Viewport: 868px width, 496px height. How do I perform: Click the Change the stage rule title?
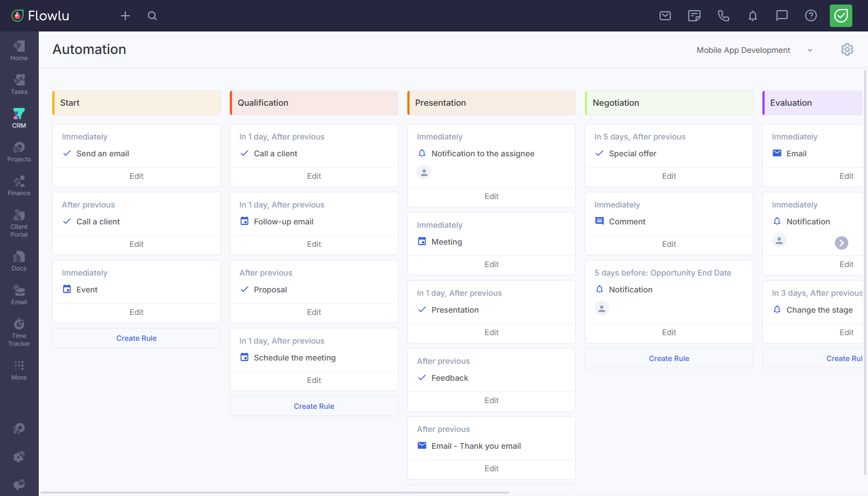[820, 310]
